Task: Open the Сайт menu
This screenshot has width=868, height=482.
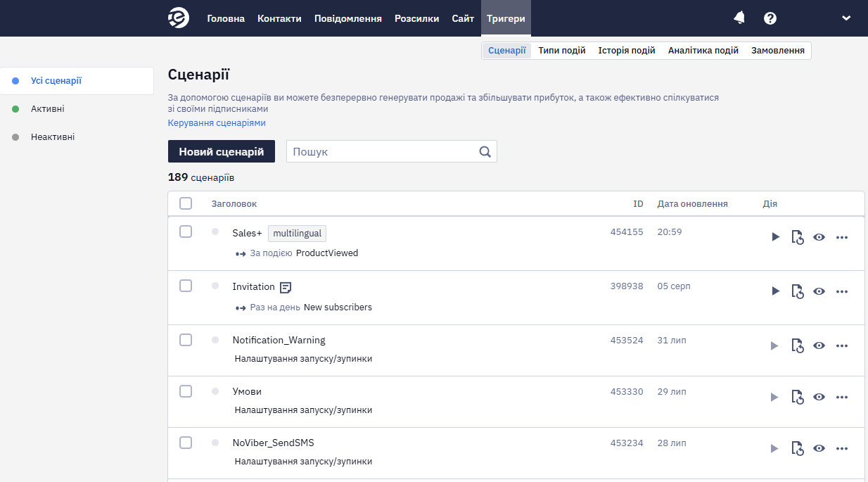Action: tap(463, 18)
